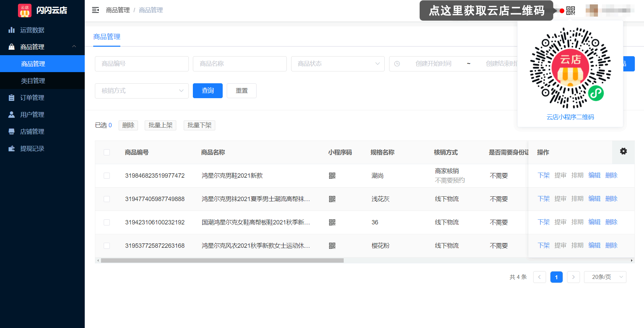Focus the 商品编号 input field
Image resolution: width=644 pixels, height=328 pixels.
pos(142,64)
